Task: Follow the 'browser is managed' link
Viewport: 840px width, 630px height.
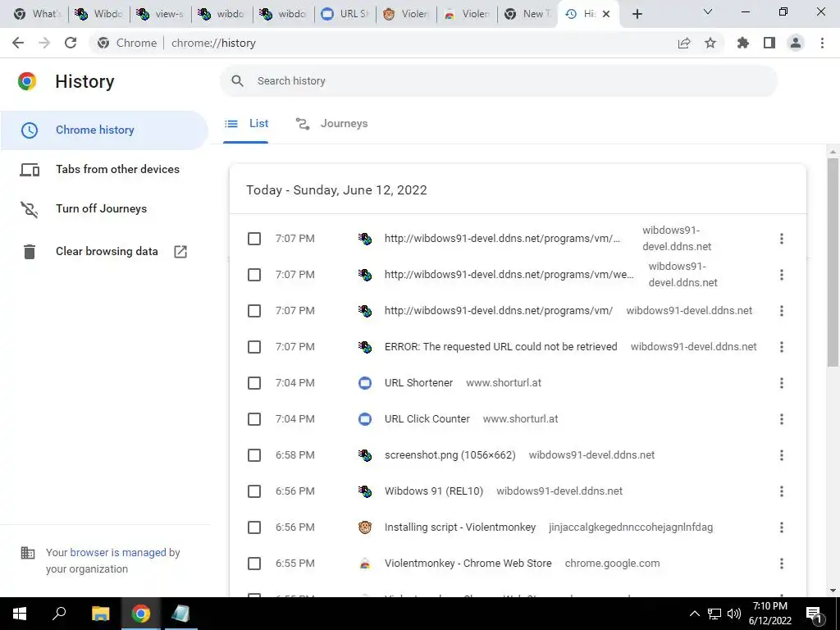Action: [x=118, y=552]
